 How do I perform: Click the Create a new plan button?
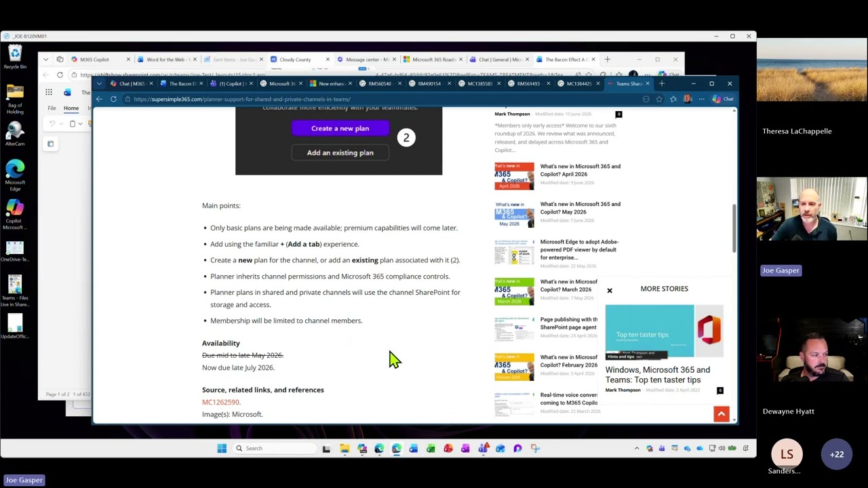tap(340, 128)
